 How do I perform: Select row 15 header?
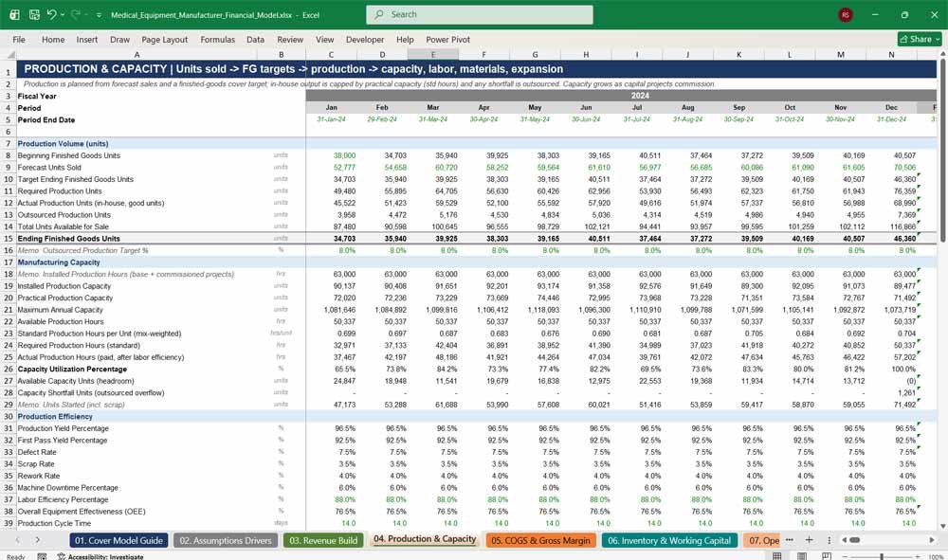8,239
